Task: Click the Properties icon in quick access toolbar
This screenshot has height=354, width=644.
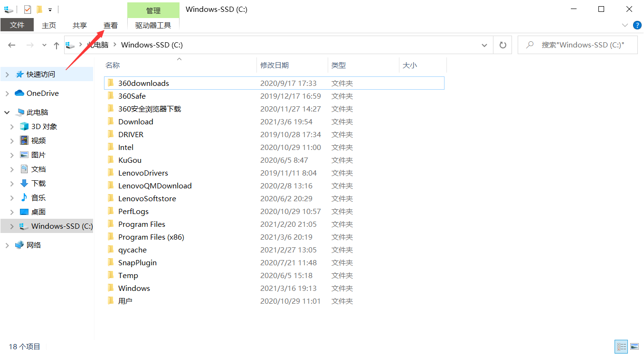Action: [x=28, y=9]
